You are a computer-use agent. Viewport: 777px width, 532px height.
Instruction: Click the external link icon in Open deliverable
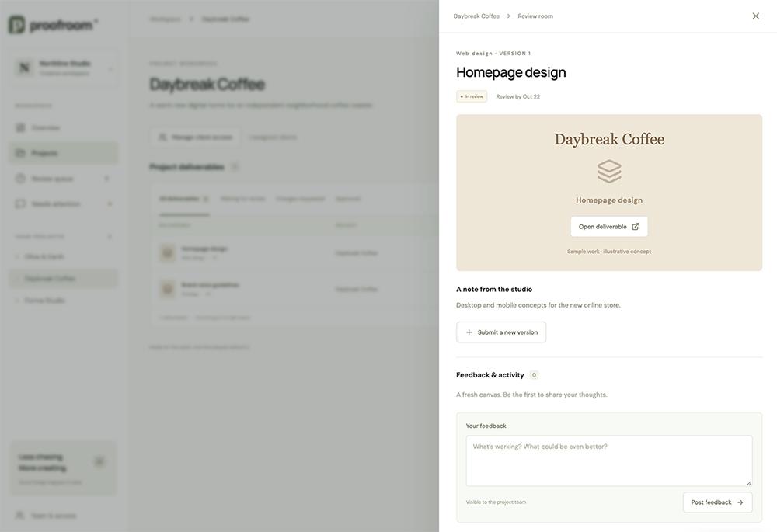point(636,226)
